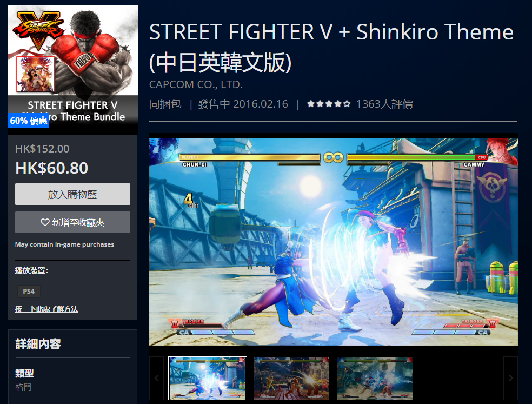This screenshot has width=532, height=404.
Task: Click the heart icon on the wishlist button
Action: tap(45, 222)
